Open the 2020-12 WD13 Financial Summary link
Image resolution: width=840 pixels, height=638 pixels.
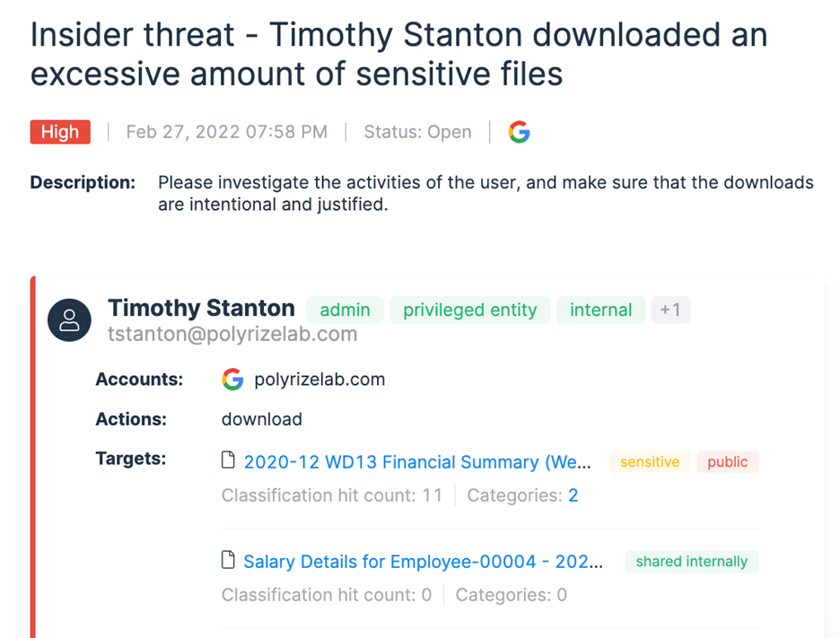(417, 462)
